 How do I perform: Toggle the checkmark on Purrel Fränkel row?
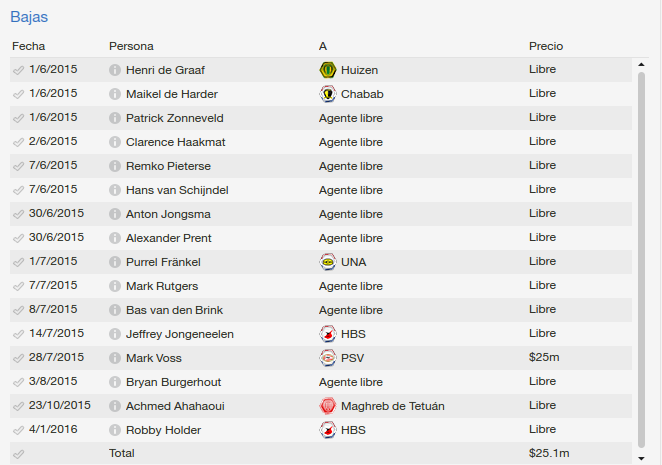pos(18,262)
